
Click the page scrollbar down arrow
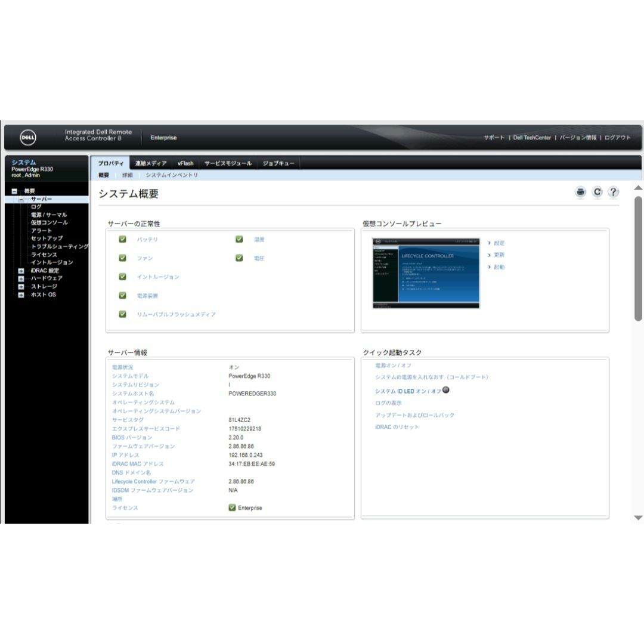coord(638,518)
